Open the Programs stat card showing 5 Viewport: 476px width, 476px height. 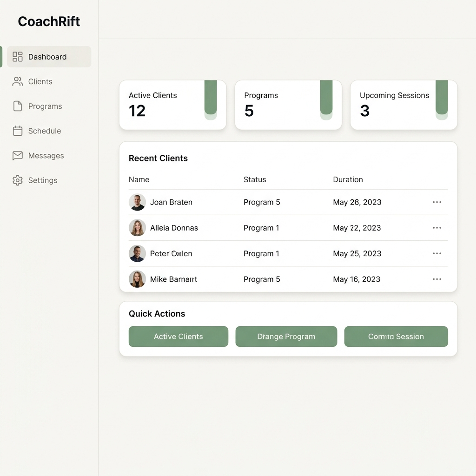288,105
